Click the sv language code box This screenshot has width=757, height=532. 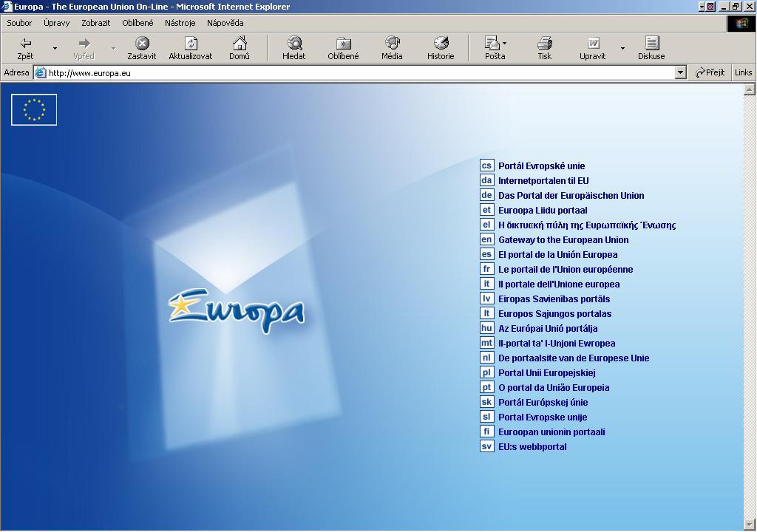tap(486, 446)
